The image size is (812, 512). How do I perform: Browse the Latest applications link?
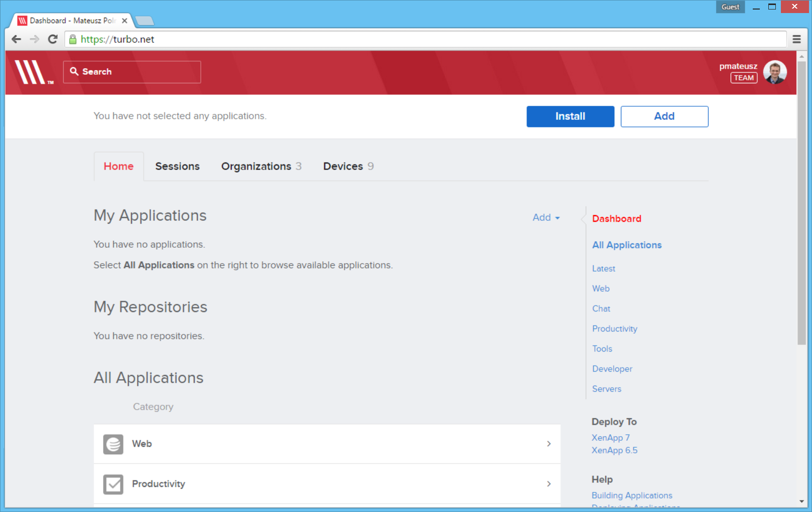click(x=604, y=269)
